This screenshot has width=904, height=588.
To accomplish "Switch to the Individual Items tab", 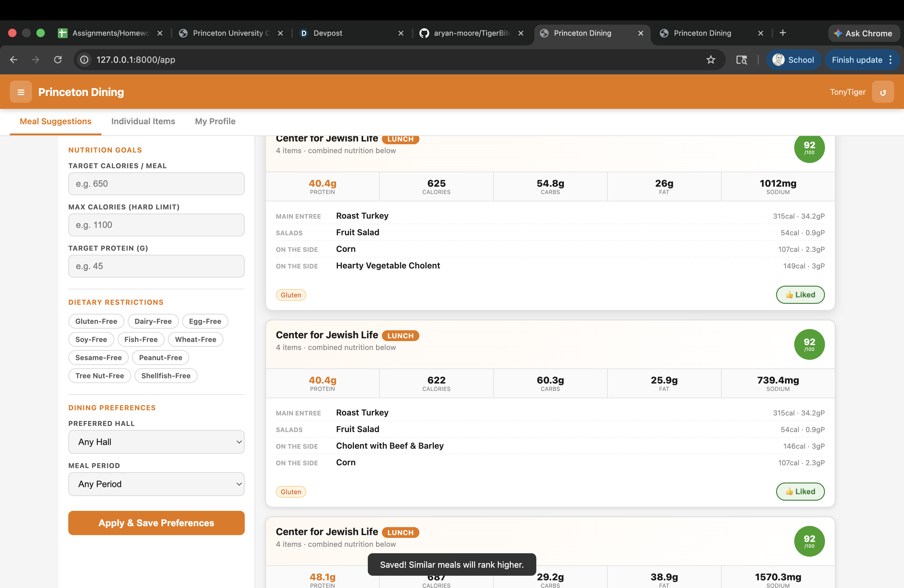I will (143, 121).
